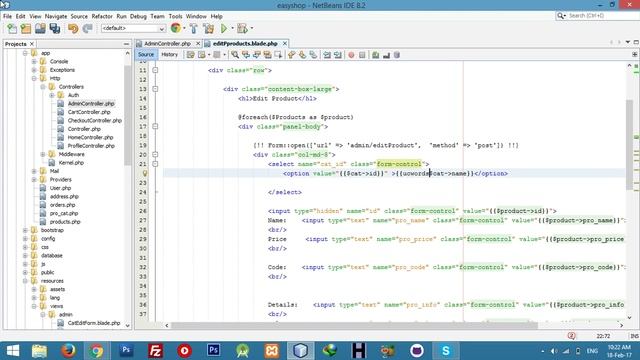
Task: Click the Last Edit editor toolbar icon
Action: (191, 55)
